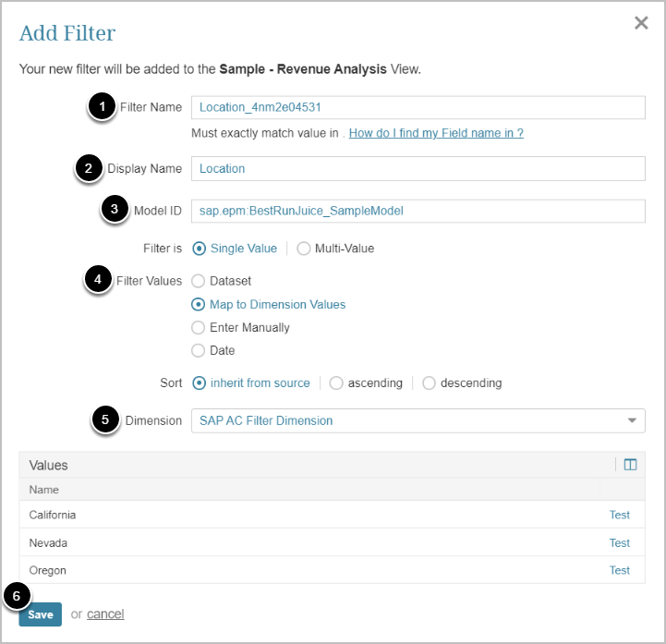Save the new filter

[x=40, y=614]
